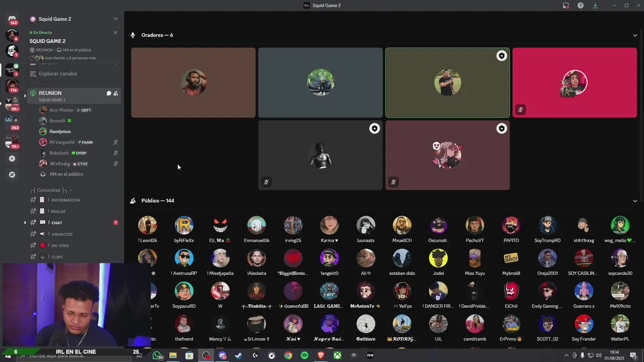Click muted mic indicator on dark speaker tile
644x362 pixels.
point(266,182)
